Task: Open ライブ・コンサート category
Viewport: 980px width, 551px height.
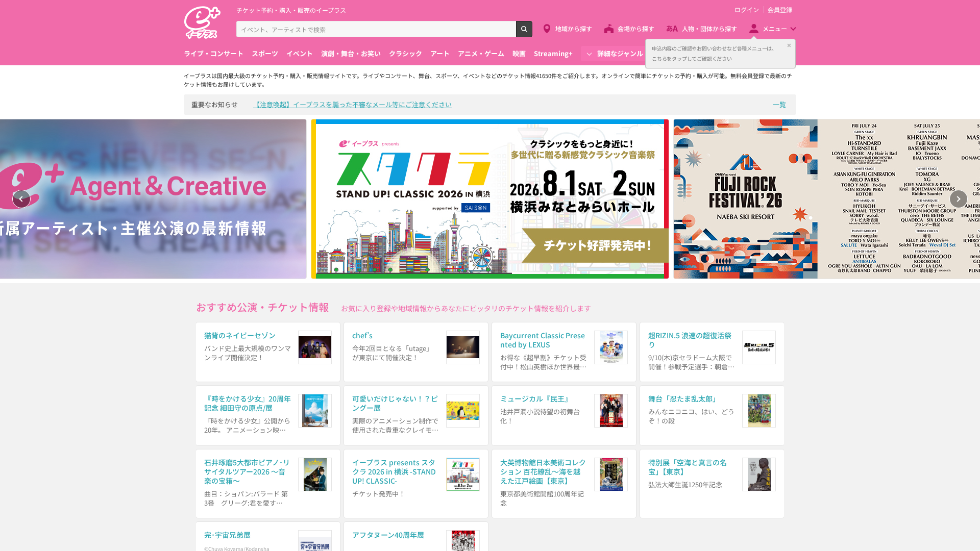Action: [213, 54]
